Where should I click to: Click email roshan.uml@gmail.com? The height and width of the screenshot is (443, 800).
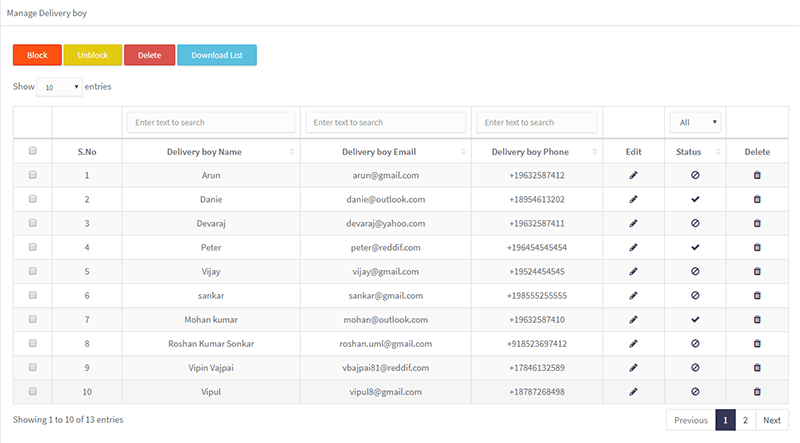(386, 343)
